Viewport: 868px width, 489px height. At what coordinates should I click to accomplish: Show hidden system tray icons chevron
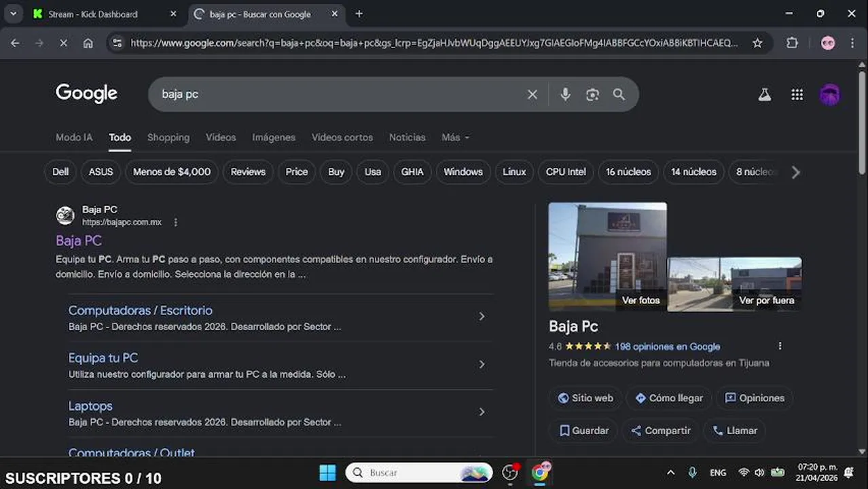pos(670,473)
